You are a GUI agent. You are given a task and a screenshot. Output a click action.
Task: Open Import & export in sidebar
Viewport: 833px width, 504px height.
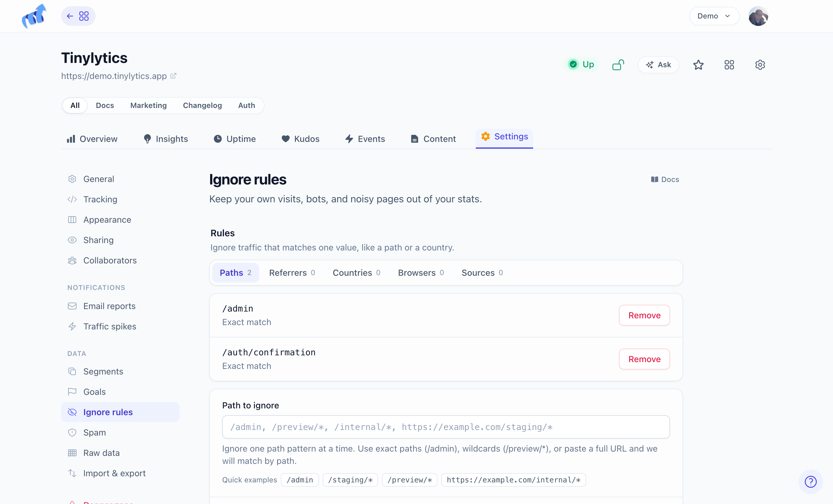(x=120, y=473)
